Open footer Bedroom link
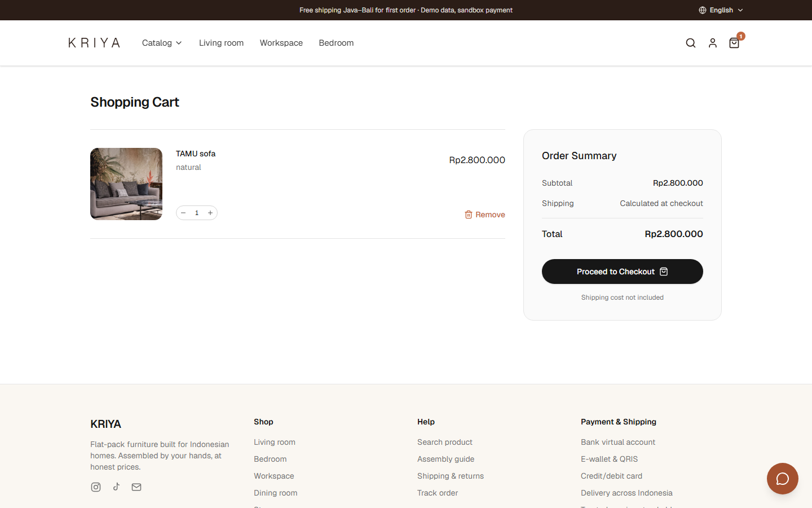812x508 pixels. click(270, 459)
